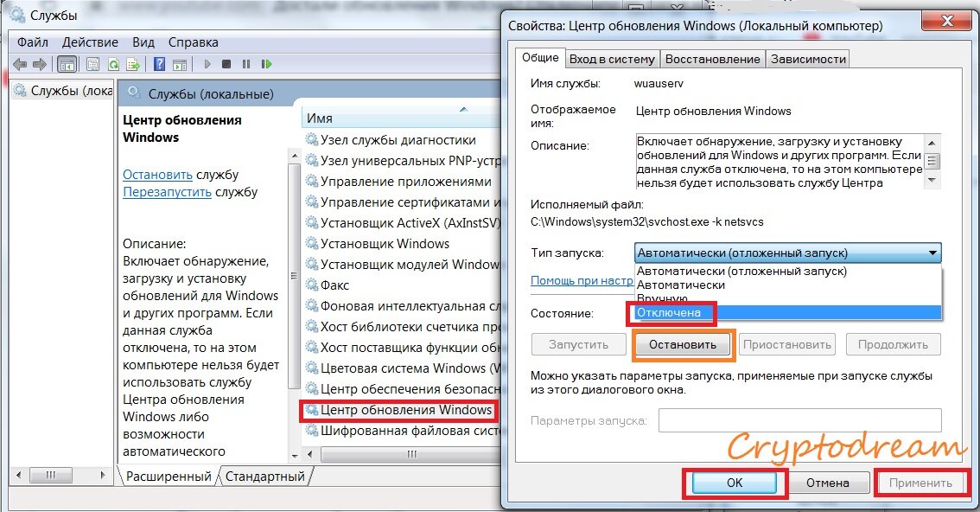980x512 pixels.
Task: Switch to Общие tab in properties dialog
Action: tap(540, 58)
